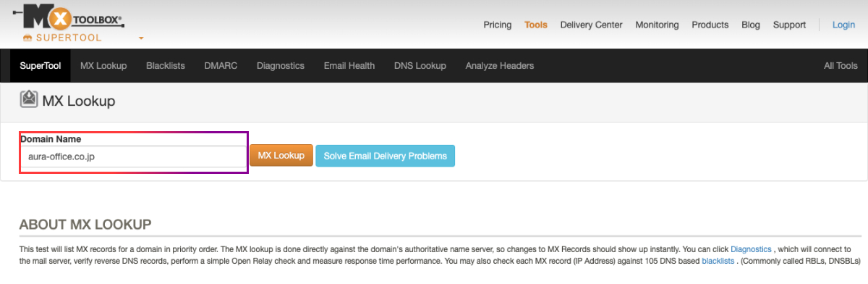This screenshot has height=284, width=868.
Task: Open the Support page
Action: [x=789, y=25]
